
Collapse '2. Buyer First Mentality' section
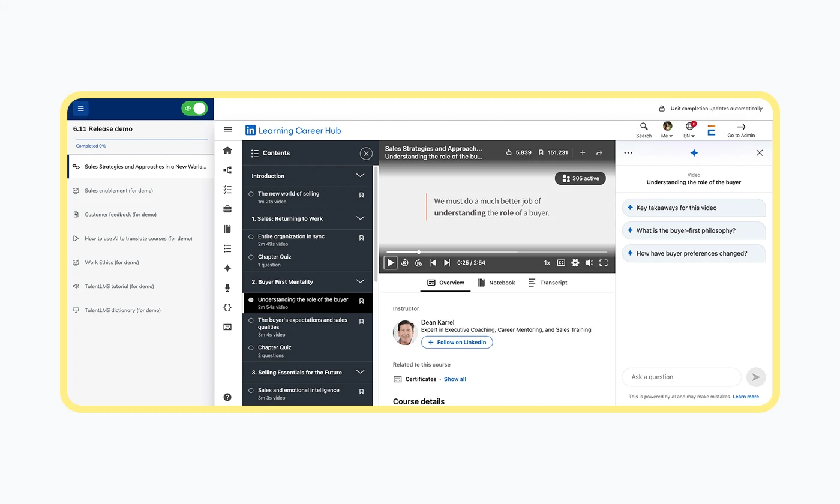click(x=360, y=281)
